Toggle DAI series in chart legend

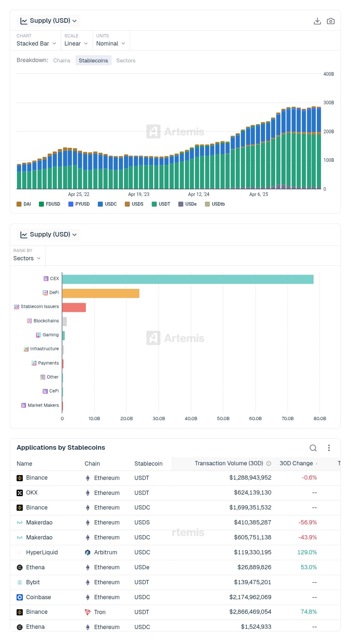[x=24, y=204]
